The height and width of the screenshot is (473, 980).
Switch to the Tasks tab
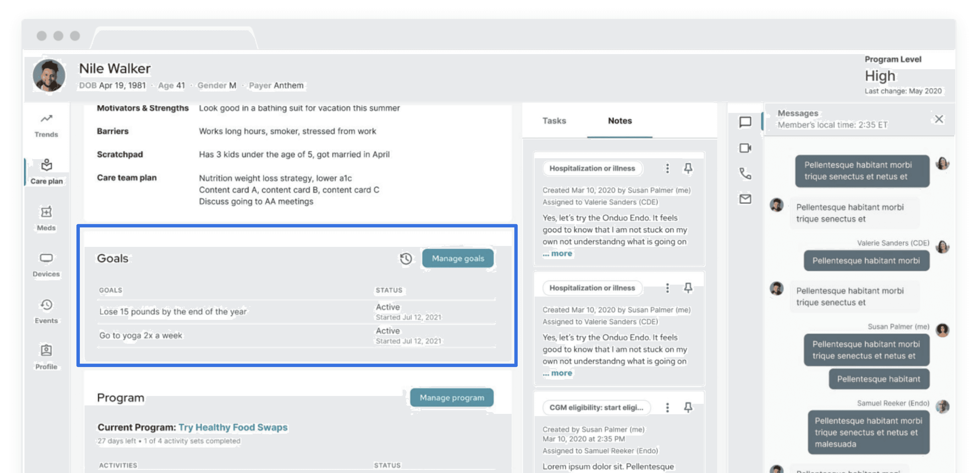click(x=554, y=121)
